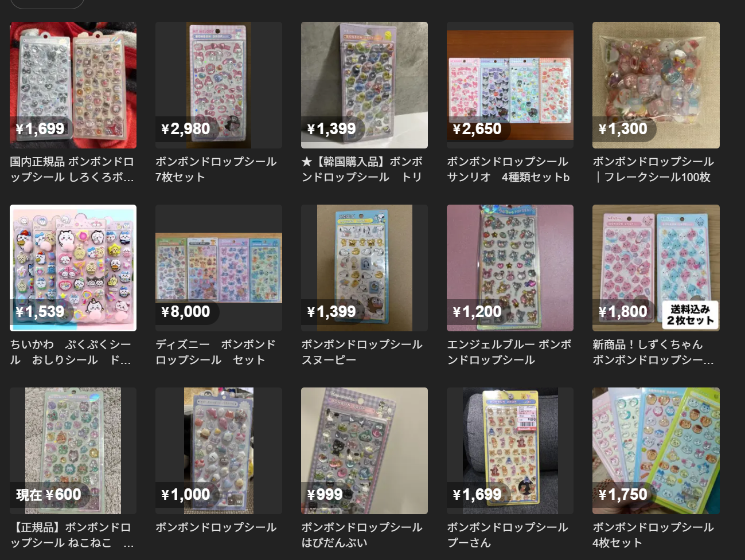
Task: Open the ¥1,000 ボンボンドロップシール thumbnail
Action: pyautogui.click(x=219, y=451)
